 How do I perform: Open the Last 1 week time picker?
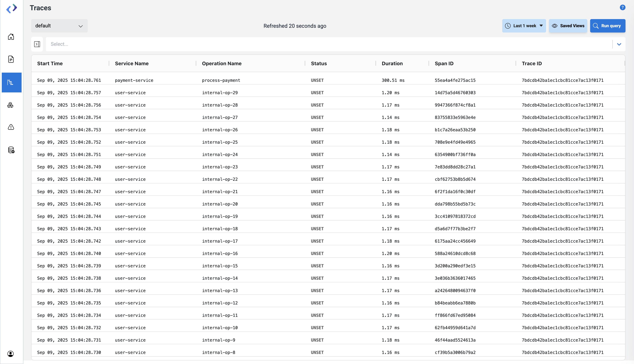pos(524,26)
